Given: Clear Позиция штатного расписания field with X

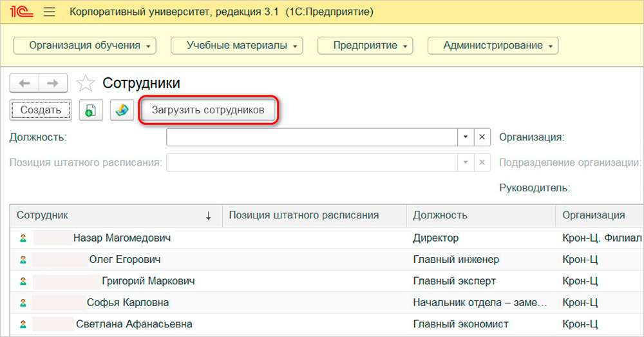Looking at the screenshot, I should pos(482,163).
